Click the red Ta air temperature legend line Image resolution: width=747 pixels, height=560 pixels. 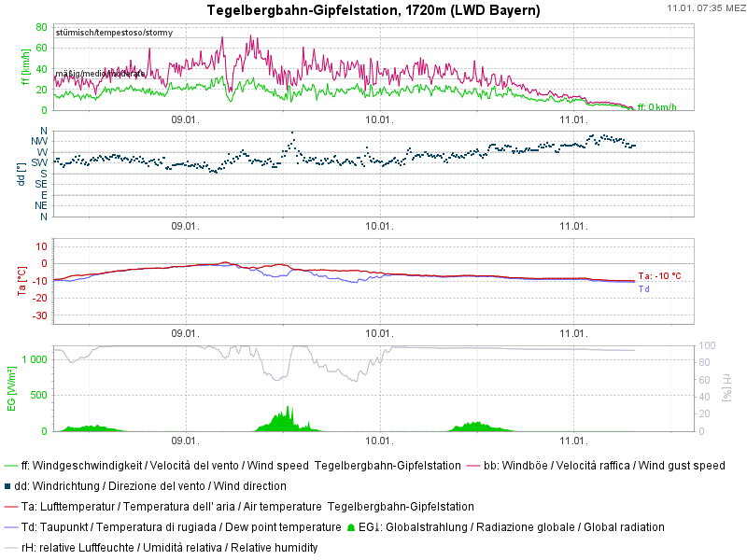coord(10,506)
